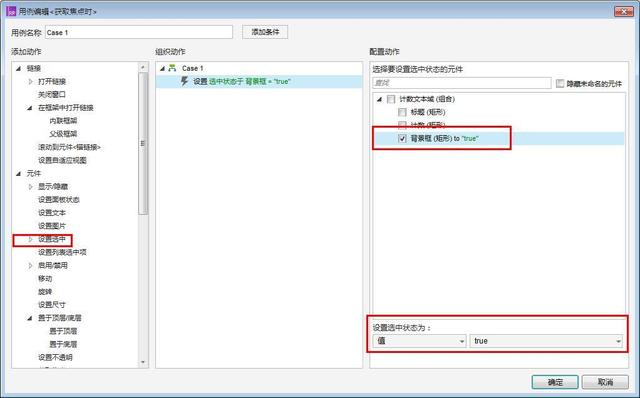Confirm with the 确定 button

click(555, 382)
